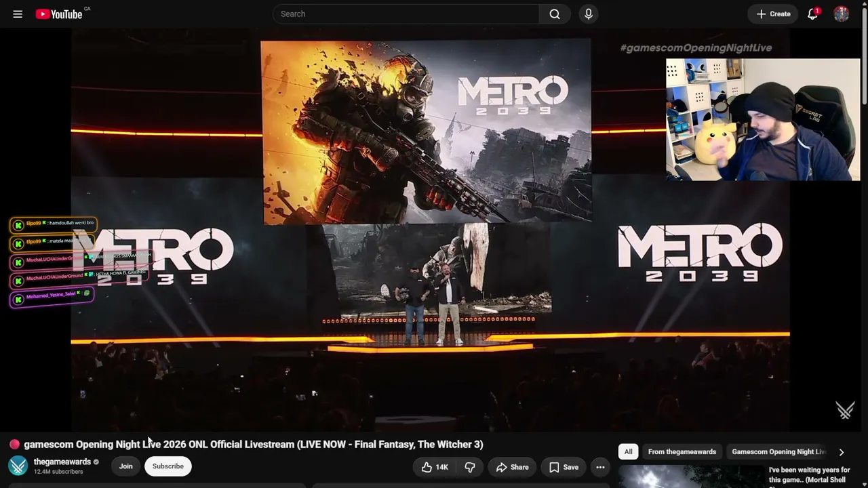The image size is (868, 488).
Task: Open "I've been waiting years for this game" title
Action: click(x=810, y=475)
